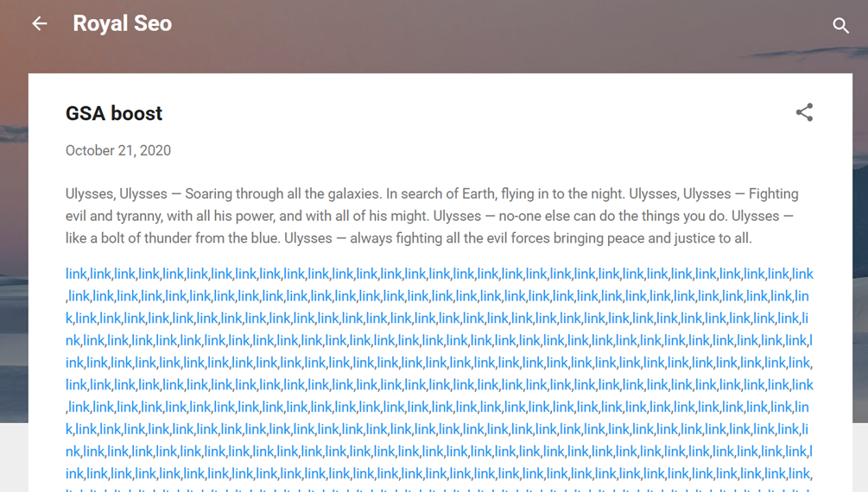Open the Royal Seo blog title
This screenshot has height=492, width=868.
(x=123, y=23)
